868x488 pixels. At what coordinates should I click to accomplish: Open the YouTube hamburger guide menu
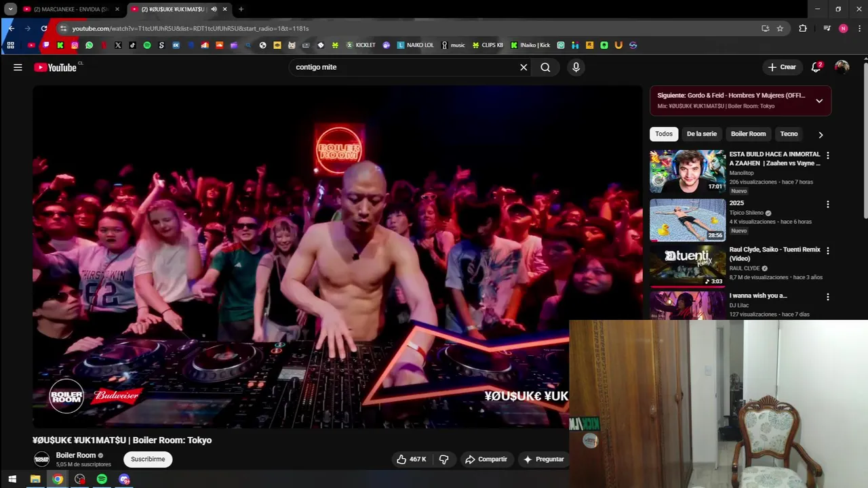click(18, 67)
